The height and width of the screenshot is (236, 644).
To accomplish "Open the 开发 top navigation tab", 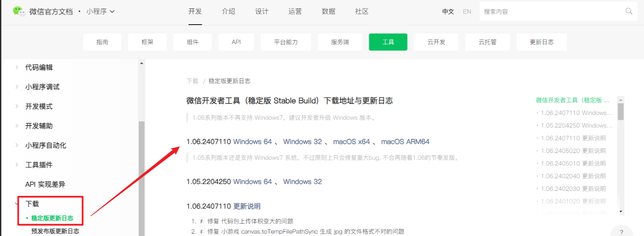I will click(195, 11).
